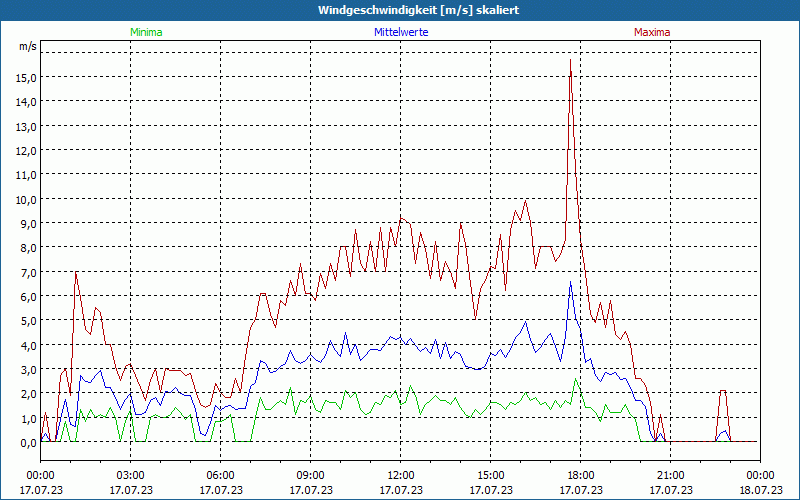Screen dimensions: 800x500
Task: Click the blue Mittelwerte peak near 18:00
Action: (x=570, y=282)
